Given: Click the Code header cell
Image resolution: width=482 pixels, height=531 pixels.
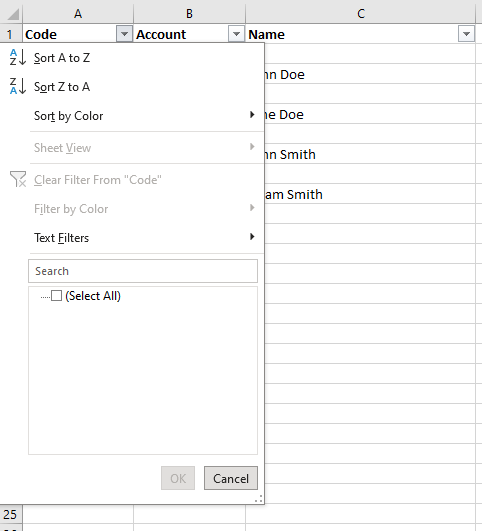Looking at the screenshot, I should click(78, 34).
